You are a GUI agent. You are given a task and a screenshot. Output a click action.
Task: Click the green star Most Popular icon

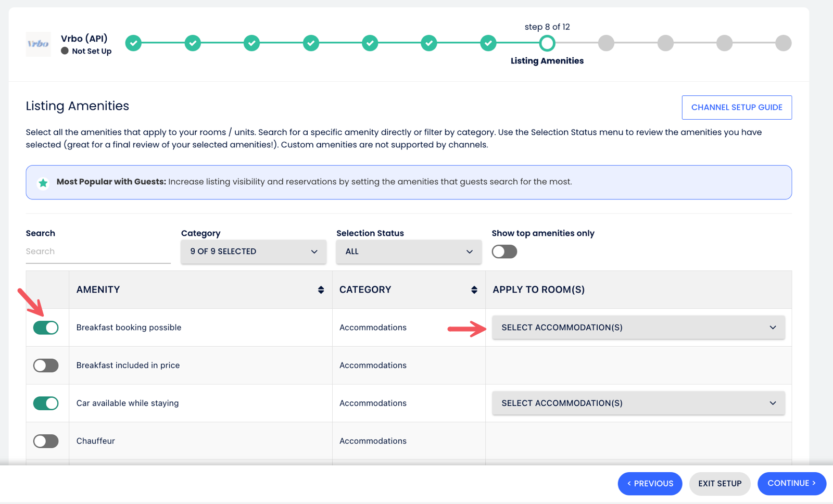43,183
